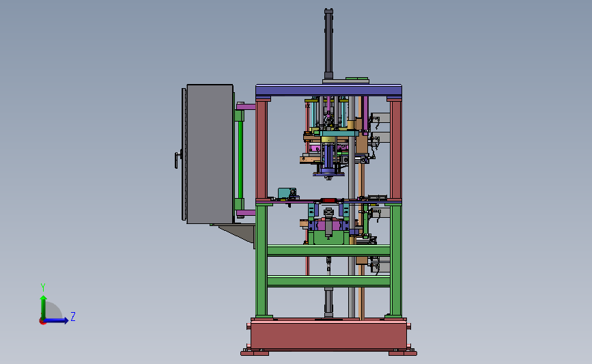Click the blue Z axis arrow on triad
This screenshot has width=592, height=364.
pos(57,320)
